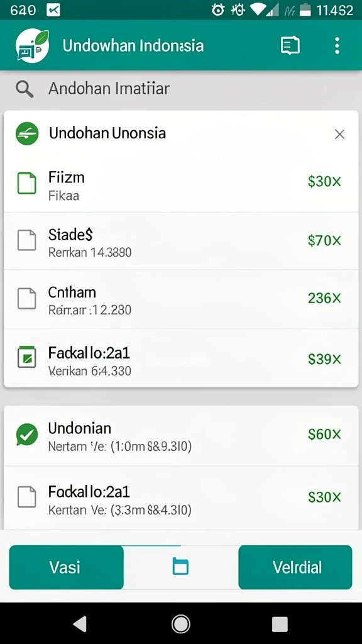Tap the Android back navigation button
Screen dimensions: 362x644
point(80,625)
